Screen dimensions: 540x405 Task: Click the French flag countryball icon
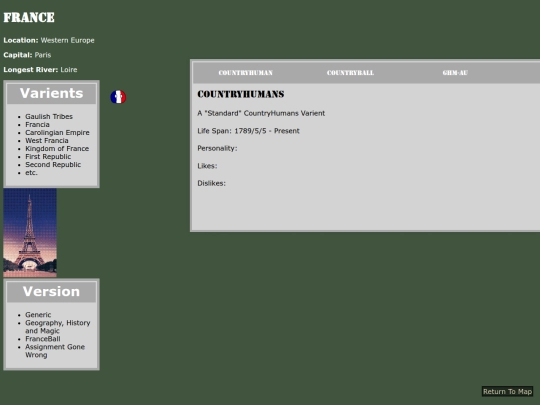pyautogui.click(x=118, y=97)
